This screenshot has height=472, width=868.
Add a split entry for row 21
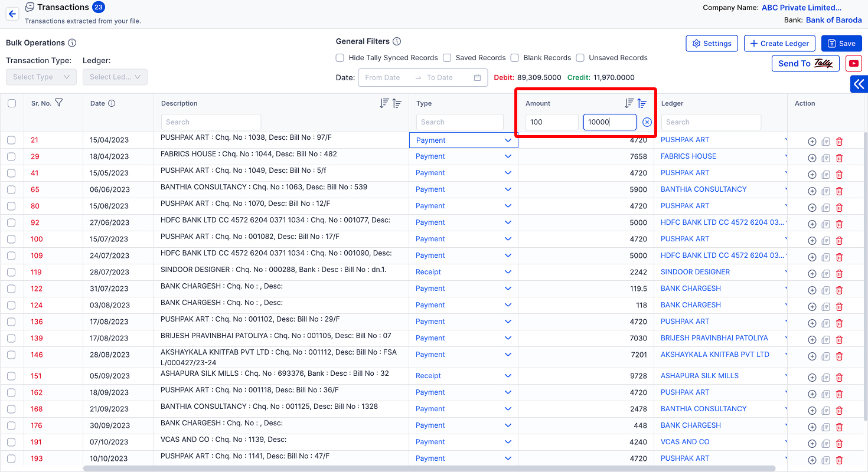(812, 142)
